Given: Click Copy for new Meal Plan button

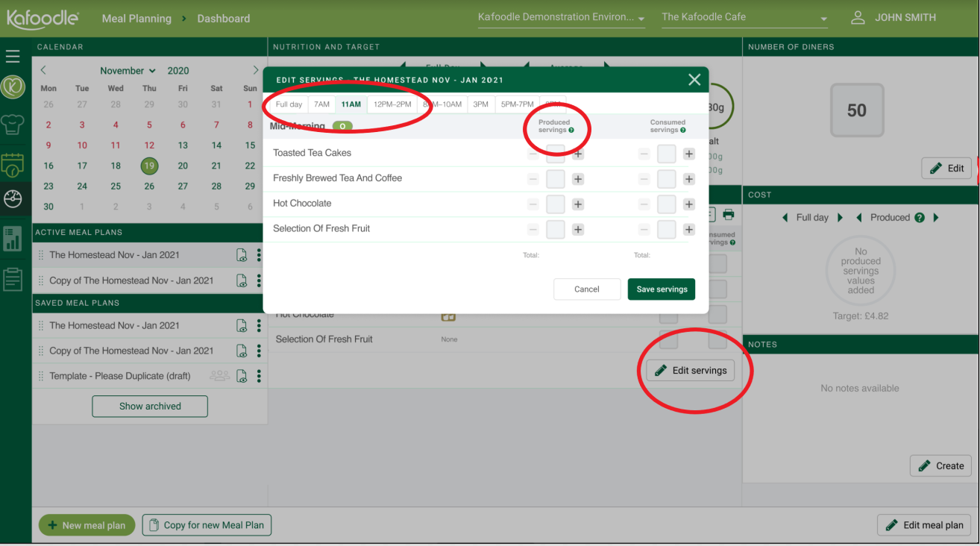Looking at the screenshot, I should (207, 525).
